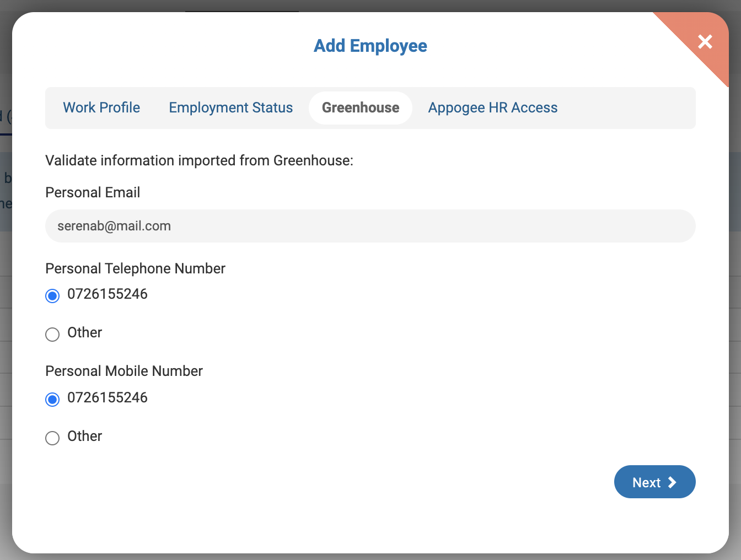Open the Work Profile tab
Image resolution: width=741 pixels, height=560 pixels.
point(101,107)
